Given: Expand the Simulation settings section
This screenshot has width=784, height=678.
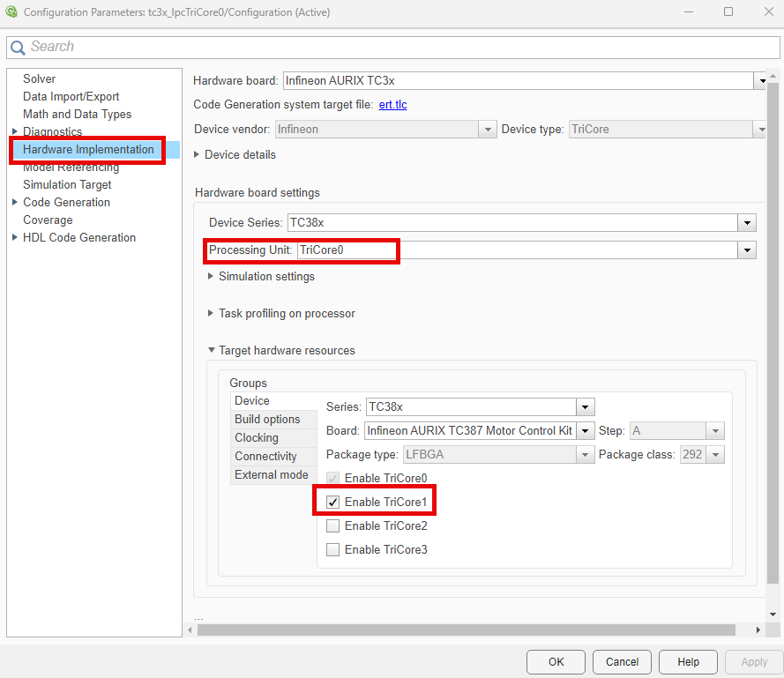Looking at the screenshot, I should click(211, 276).
